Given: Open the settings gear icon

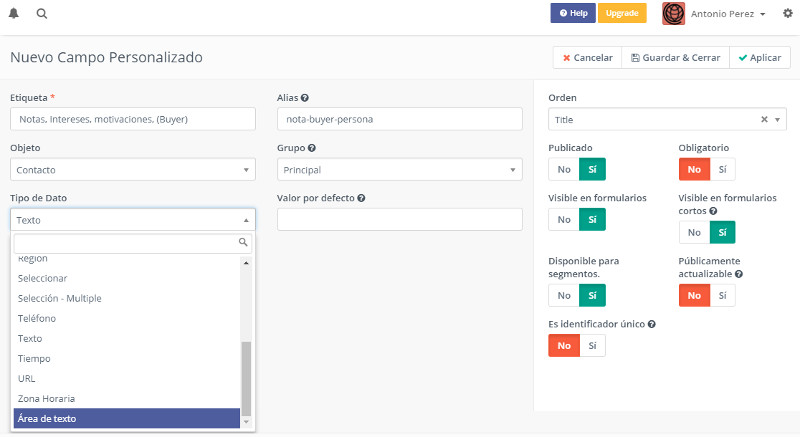Looking at the screenshot, I should 787,14.
